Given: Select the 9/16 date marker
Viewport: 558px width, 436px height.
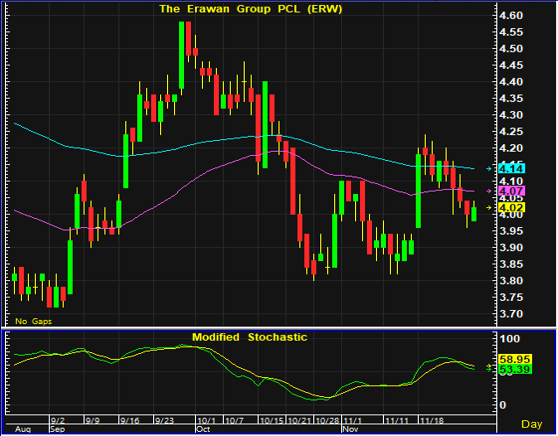Looking at the screenshot, I should click(130, 421).
